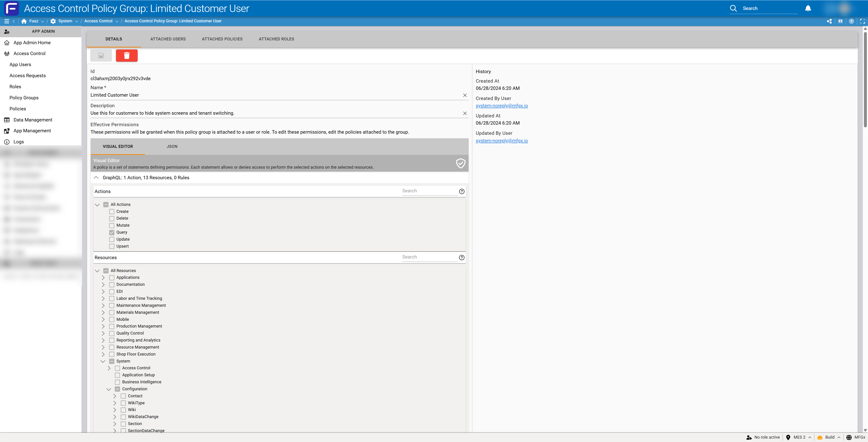
Task: Enable the Create action checkbox
Action: 112,212
